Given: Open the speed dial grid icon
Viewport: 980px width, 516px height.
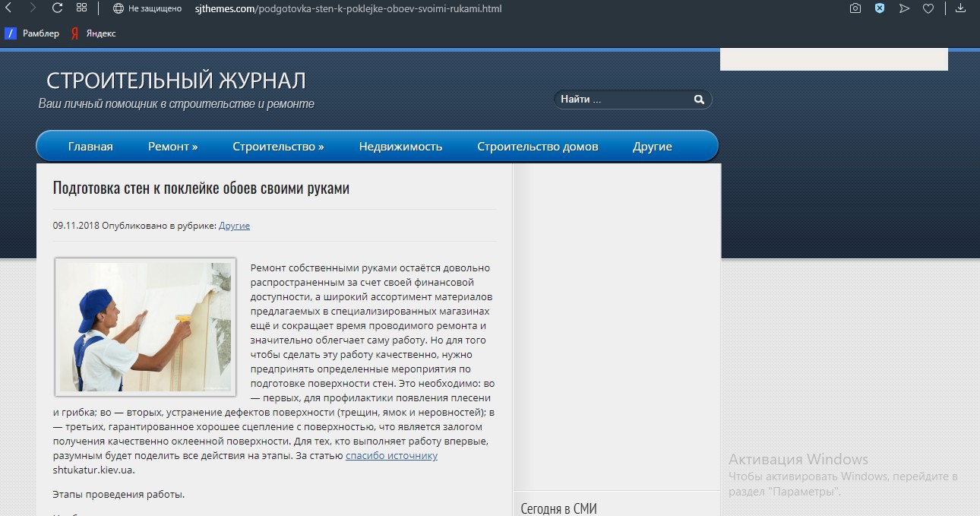Looking at the screenshot, I should pyautogui.click(x=81, y=8).
